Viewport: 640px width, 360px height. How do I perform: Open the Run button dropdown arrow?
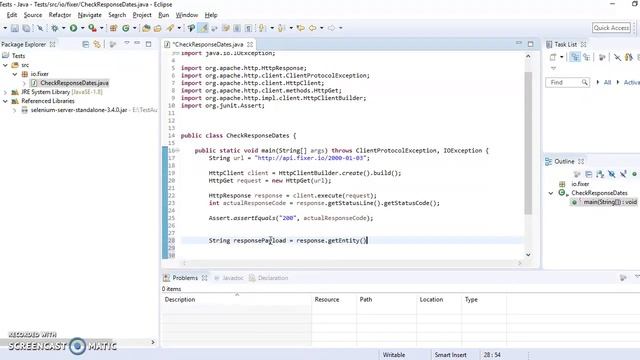pyautogui.click(x=82, y=28)
